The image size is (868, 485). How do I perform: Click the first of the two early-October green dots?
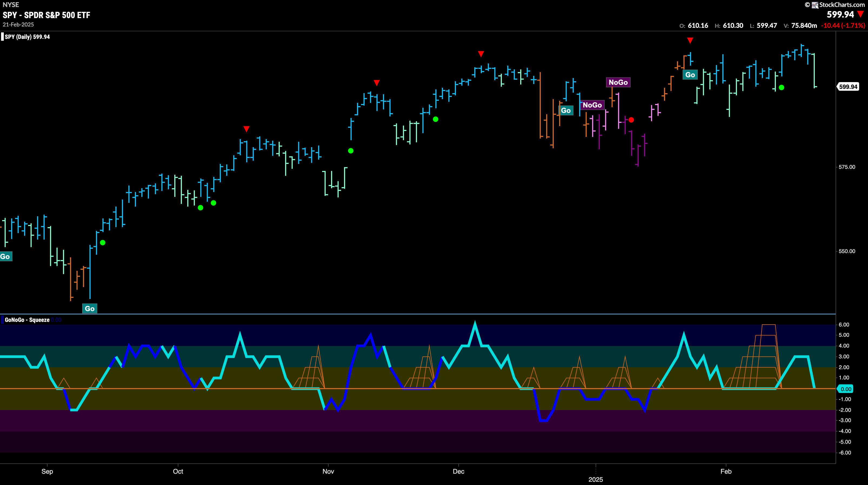pyautogui.click(x=201, y=208)
